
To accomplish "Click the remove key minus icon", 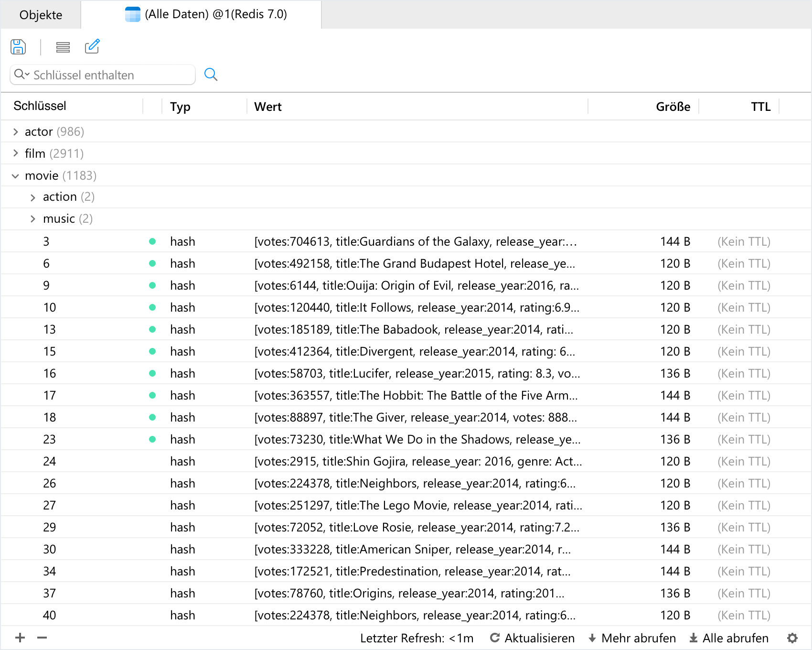I will (x=42, y=638).
